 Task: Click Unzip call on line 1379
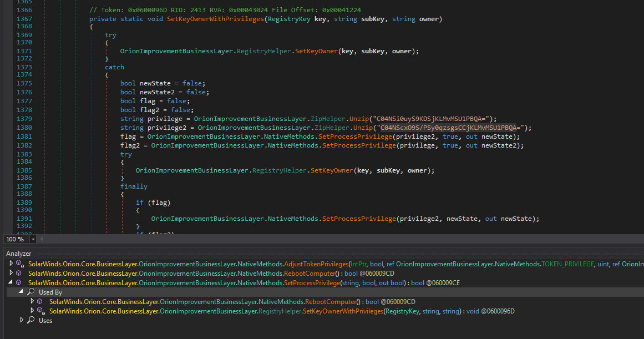(359, 119)
